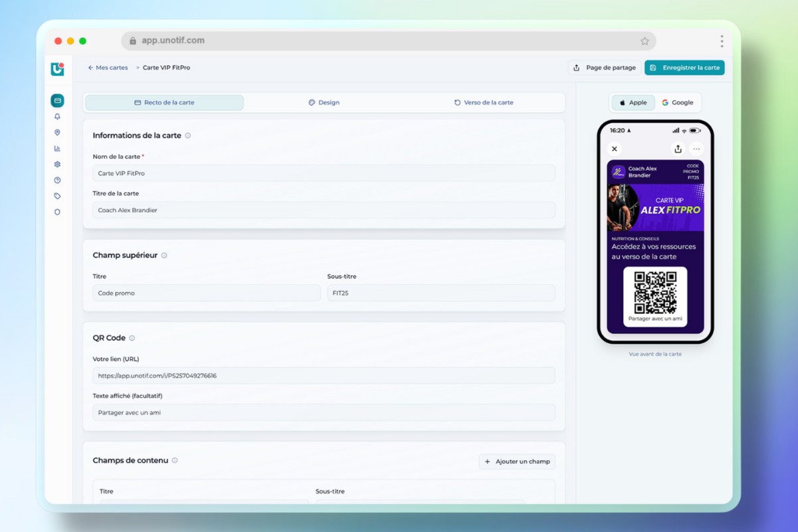The width and height of the screenshot is (798, 532).
Task: Click the Votre lien URL field
Action: [324, 376]
